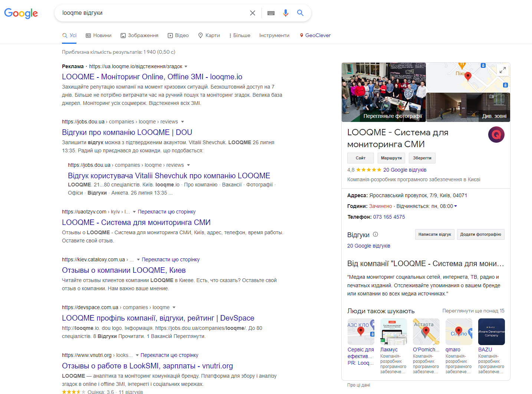Open dropdown arrow beside indented jobs.dou.ua result
Image resolution: width=532 pixels, height=394 pixels.
pyautogui.click(x=188, y=165)
